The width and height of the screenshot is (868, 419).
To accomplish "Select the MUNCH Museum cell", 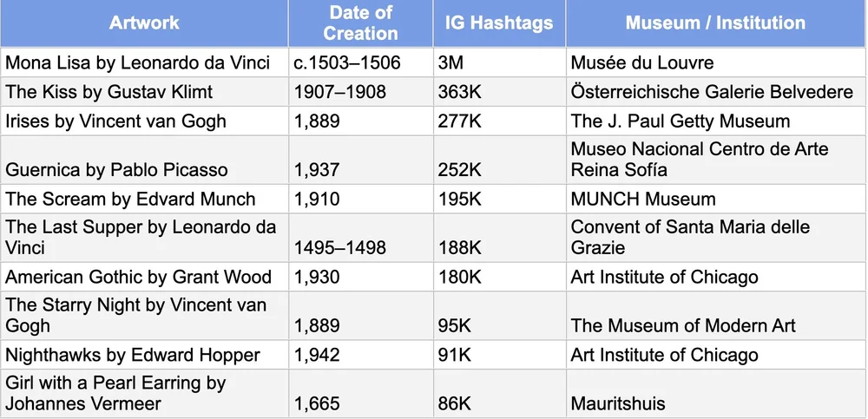I will pyautogui.click(x=715, y=200).
